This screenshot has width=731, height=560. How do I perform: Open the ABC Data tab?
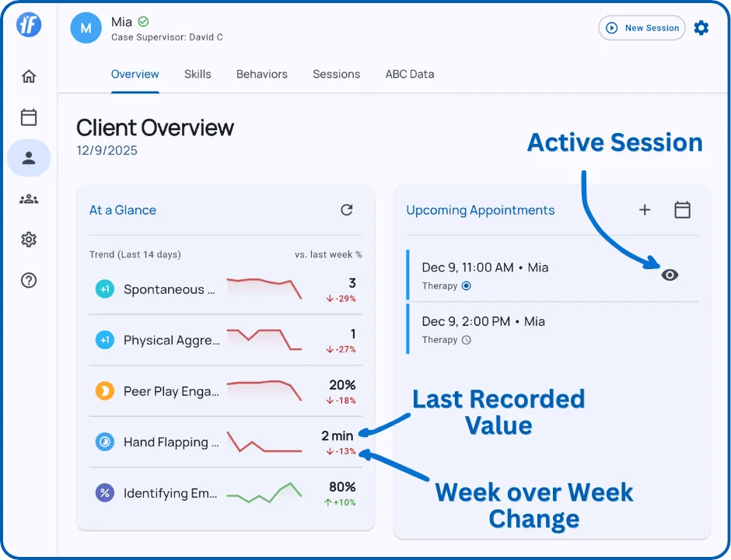coord(410,74)
